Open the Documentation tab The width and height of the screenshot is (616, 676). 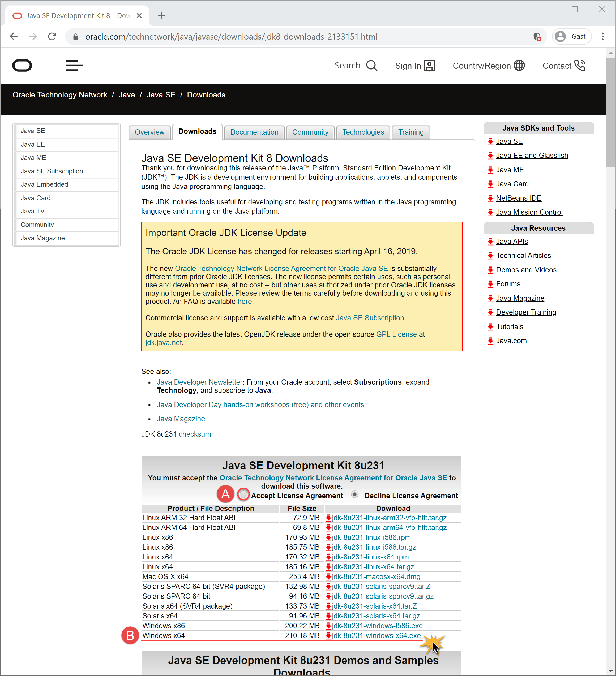(254, 132)
